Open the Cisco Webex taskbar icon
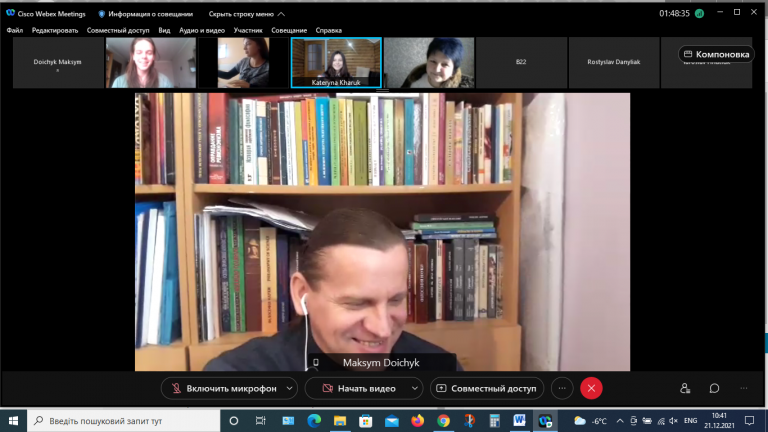The image size is (768, 432). tap(545, 421)
